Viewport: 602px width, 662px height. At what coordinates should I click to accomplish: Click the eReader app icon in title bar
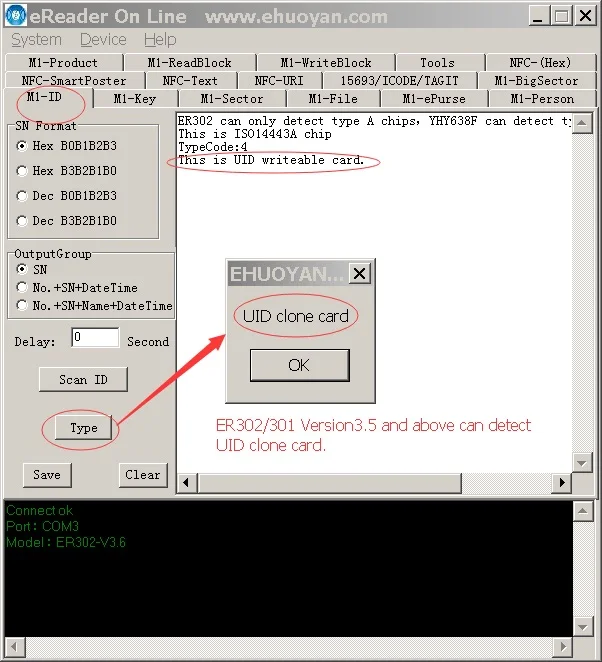click(16, 15)
